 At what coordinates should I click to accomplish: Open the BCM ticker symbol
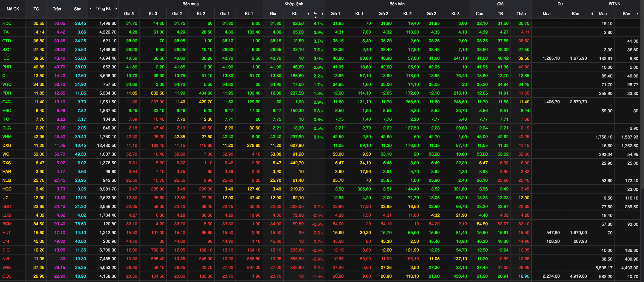7,224
